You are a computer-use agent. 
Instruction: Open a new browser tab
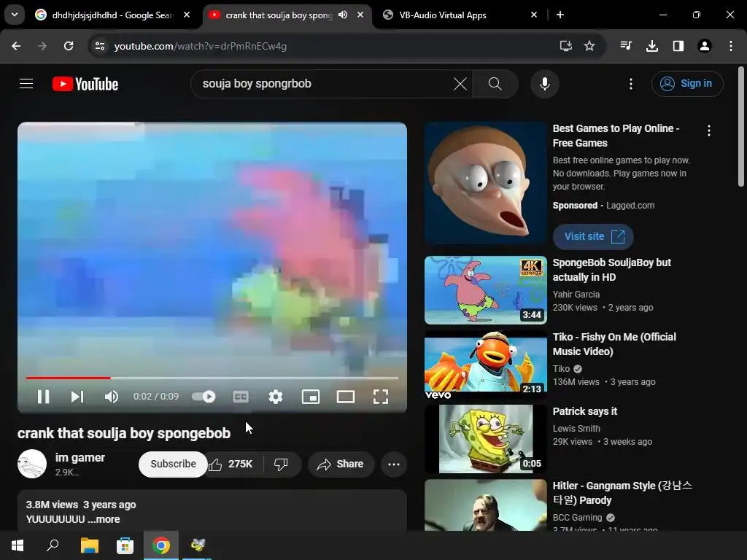560,15
